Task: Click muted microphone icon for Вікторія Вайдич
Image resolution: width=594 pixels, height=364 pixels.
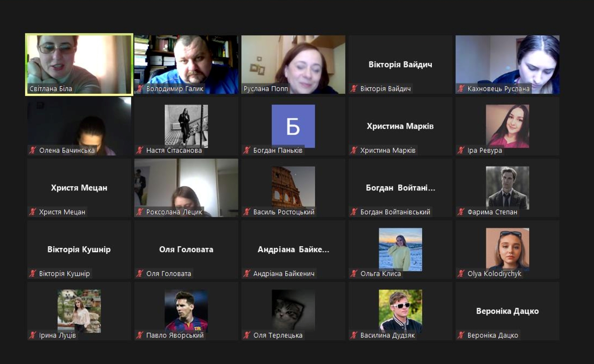Action: tap(354, 88)
